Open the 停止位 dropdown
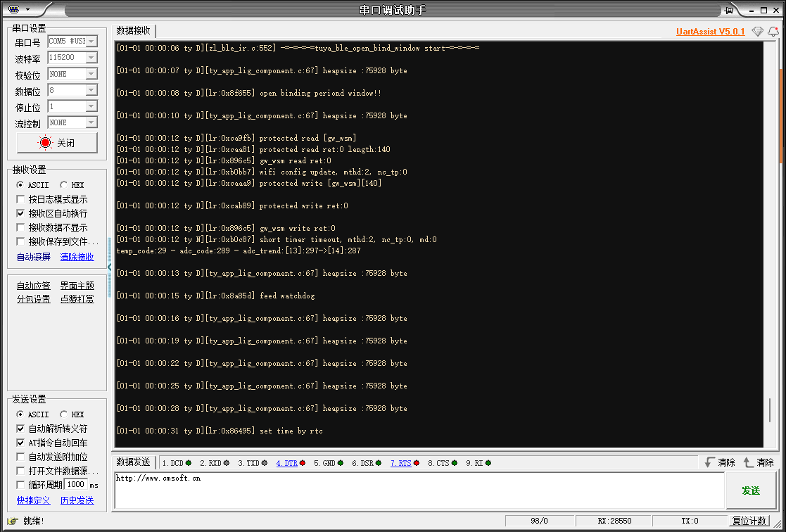 tap(91, 106)
